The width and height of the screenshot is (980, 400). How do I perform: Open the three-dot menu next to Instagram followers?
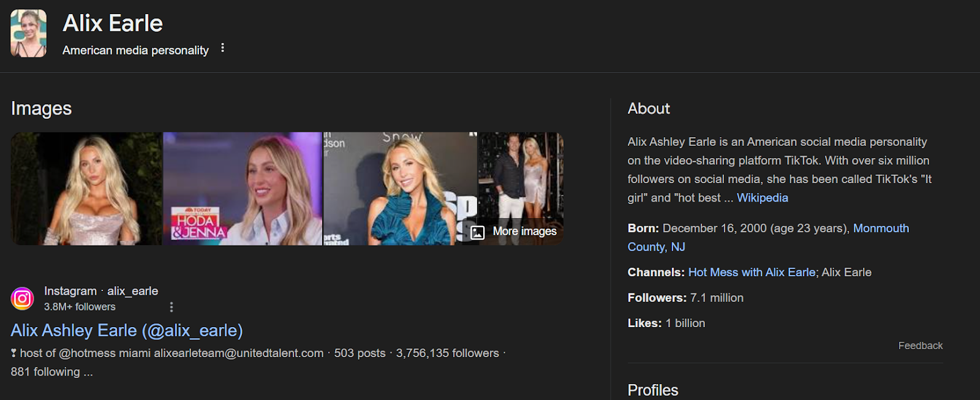171,307
